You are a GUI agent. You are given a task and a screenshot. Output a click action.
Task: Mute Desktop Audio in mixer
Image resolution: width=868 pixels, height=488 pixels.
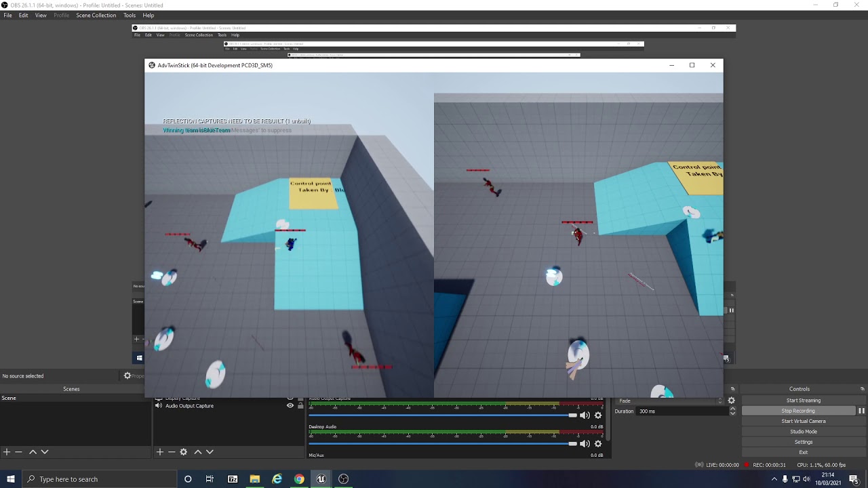point(585,444)
